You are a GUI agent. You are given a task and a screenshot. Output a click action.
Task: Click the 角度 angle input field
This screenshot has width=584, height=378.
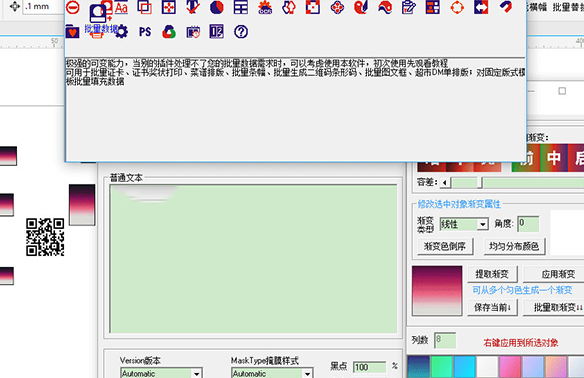click(528, 224)
